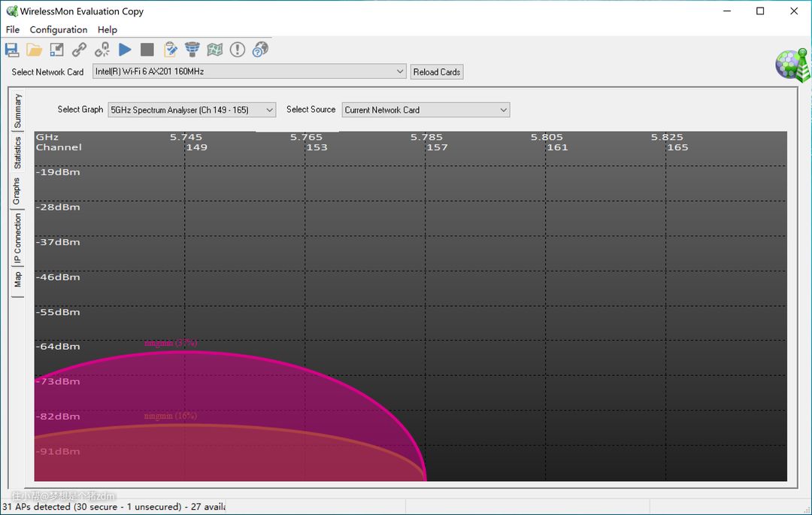Switch to the Summary side tab
The width and height of the screenshot is (812, 515).
tap(18, 111)
